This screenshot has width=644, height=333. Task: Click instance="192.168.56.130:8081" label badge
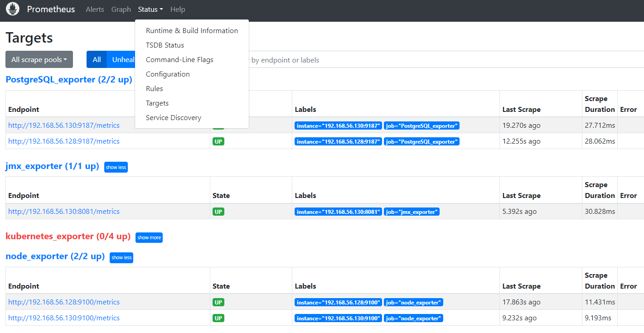(338, 212)
